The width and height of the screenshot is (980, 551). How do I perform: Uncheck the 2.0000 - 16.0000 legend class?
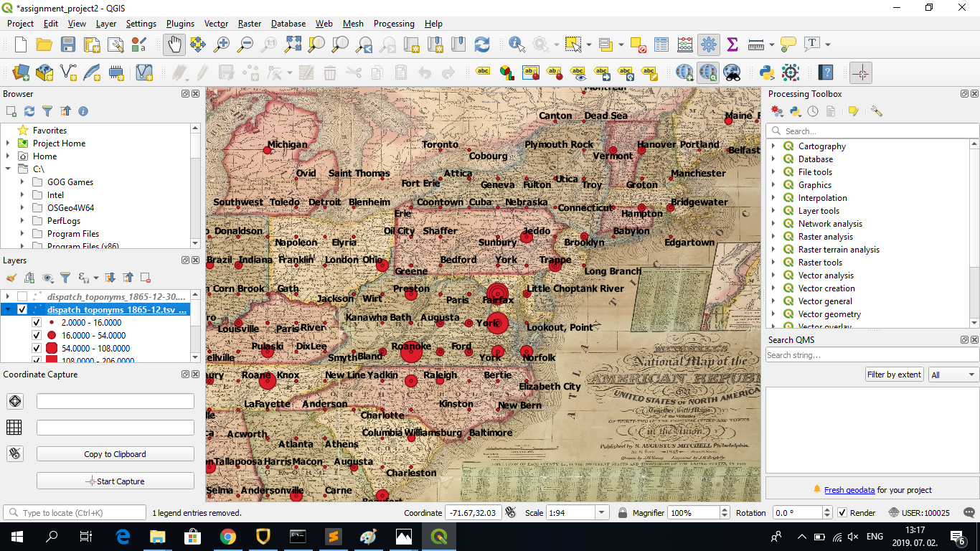click(37, 323)
